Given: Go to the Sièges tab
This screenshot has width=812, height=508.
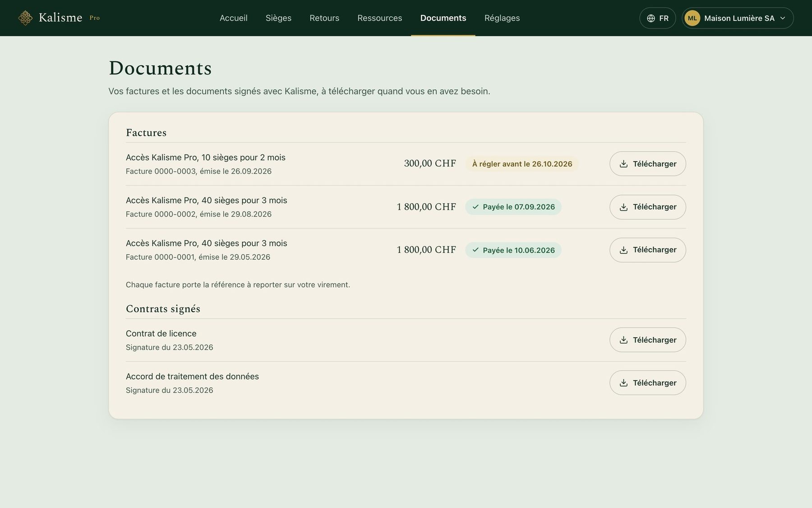Looking at the screenshot, I should tap(278, 18).
